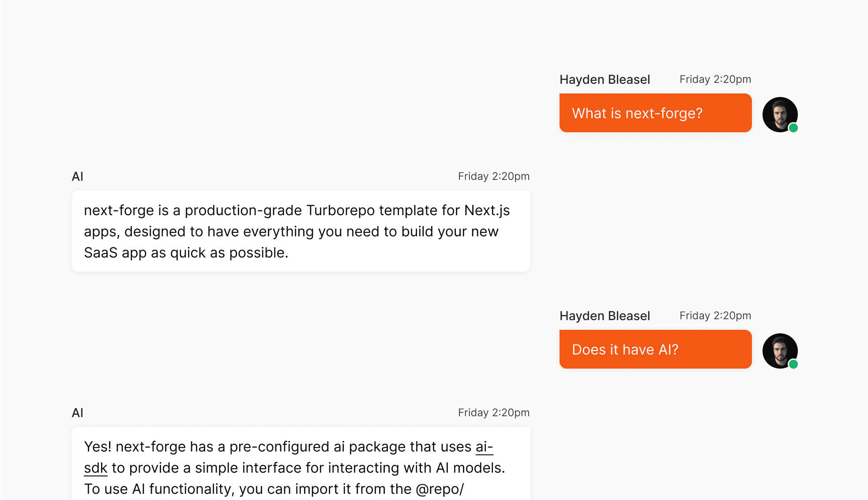Screen dimensions: 868x500
Task: Click green online status dot on first avatar
Action: [793, 128]
